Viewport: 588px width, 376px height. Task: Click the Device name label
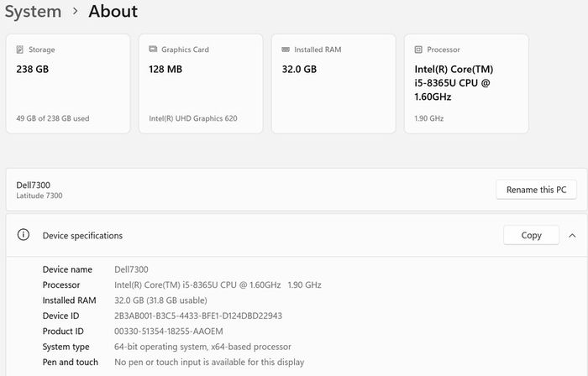tap(67, 269)
